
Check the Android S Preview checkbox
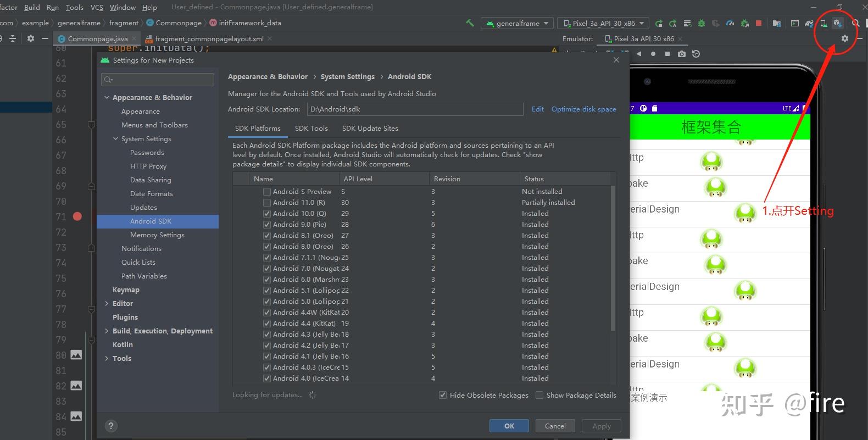pos(267,192)
